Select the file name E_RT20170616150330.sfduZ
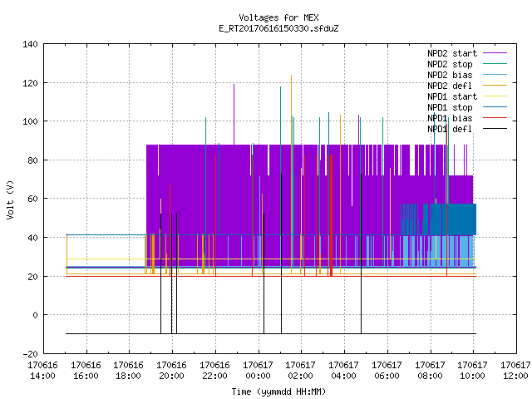Screen dimensions: 532x399 (278, 28)
